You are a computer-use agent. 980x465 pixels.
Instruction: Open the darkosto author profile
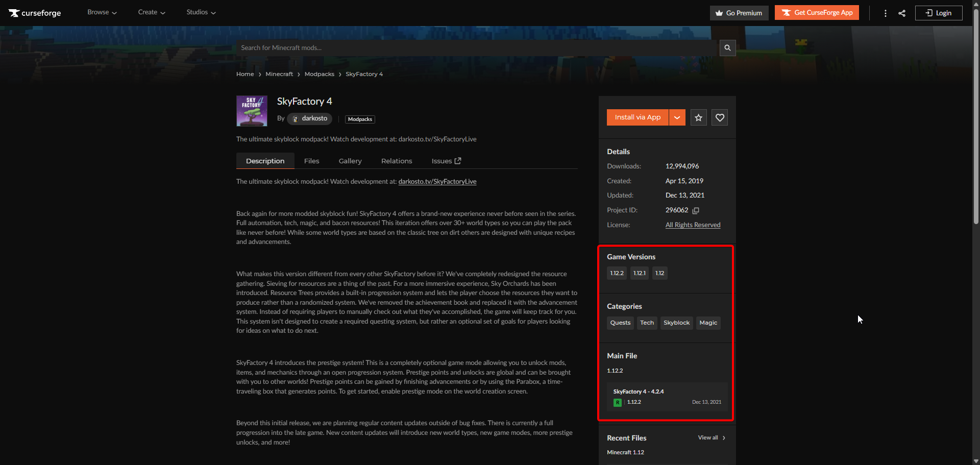310,118
